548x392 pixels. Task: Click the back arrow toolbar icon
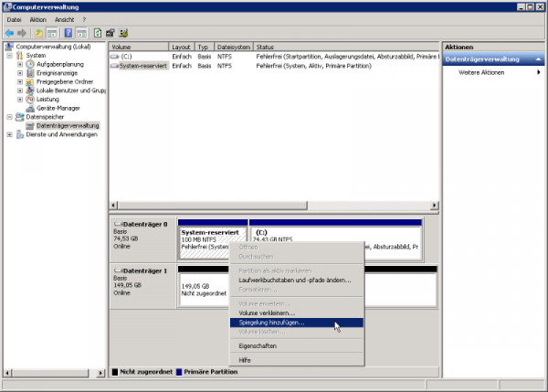pyautogui.click(x=10, y=33)
